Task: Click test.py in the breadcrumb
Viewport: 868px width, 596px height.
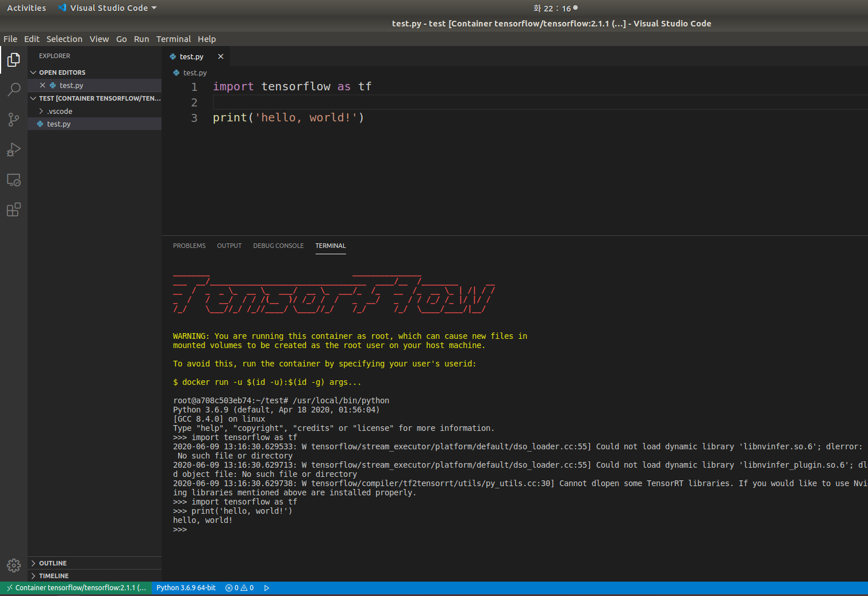Action: point(195,73)
